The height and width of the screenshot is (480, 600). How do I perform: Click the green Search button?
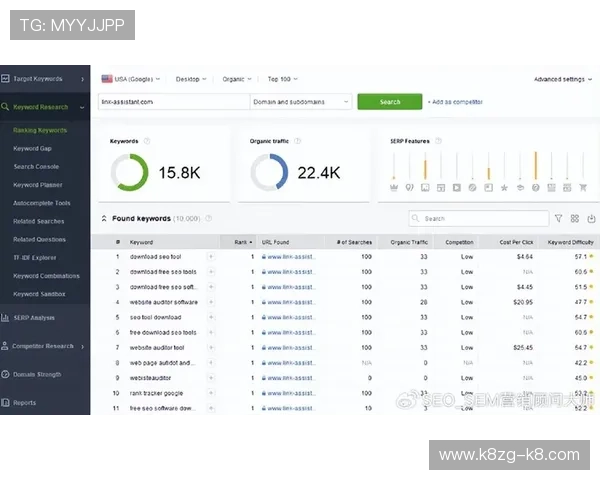tap(389, 102)
